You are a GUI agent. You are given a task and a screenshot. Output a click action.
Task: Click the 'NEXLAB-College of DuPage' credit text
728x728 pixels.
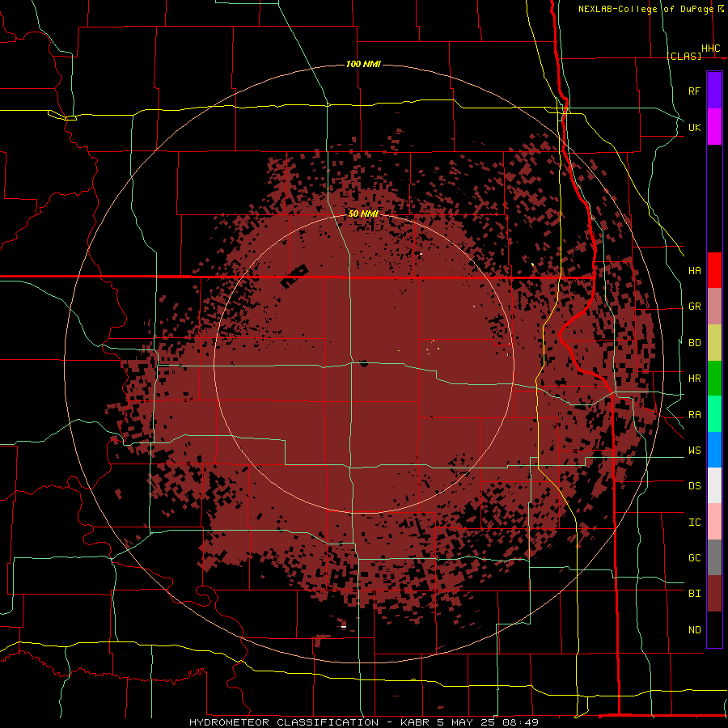[x=645, y=9]
